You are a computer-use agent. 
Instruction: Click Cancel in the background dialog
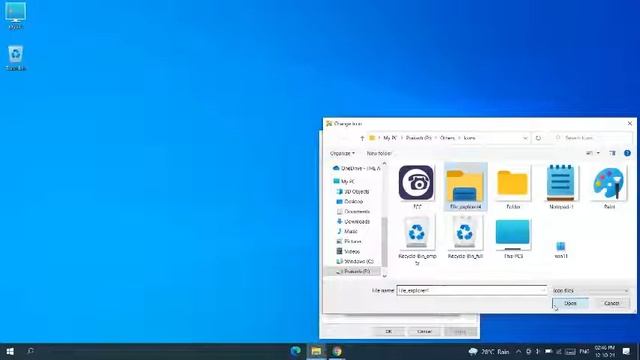pos(424,331)
